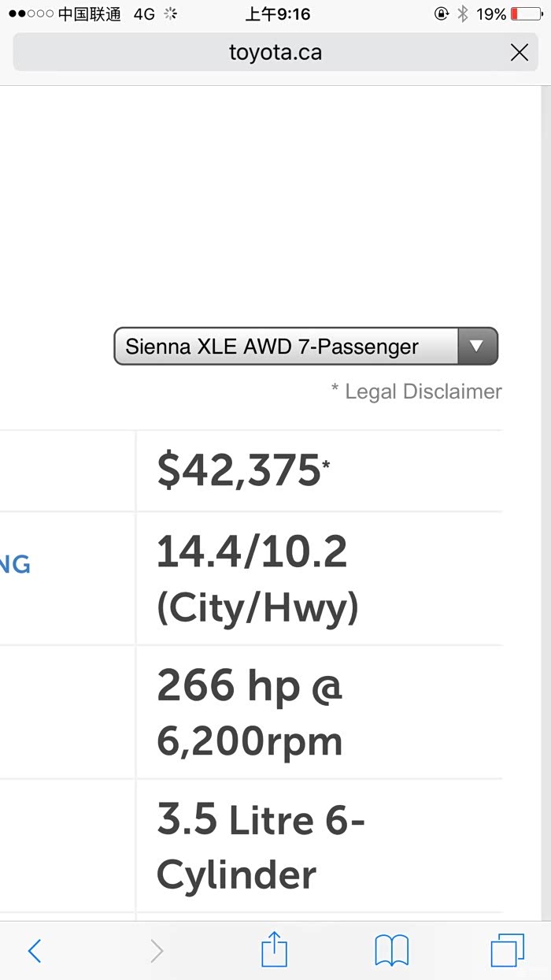Tap the rotation lock status icon

442,14
